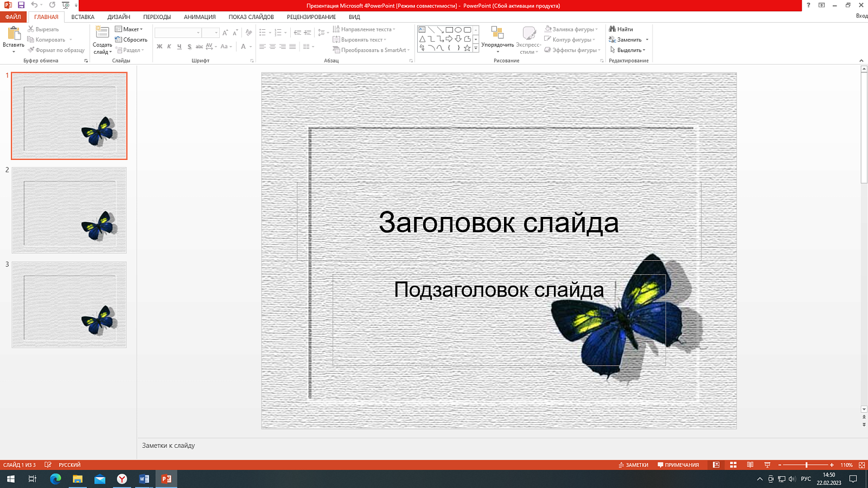868x488 pixels.
Task: Toggle the ЗАМЕТКИ notes pane
Action: pyautogui.click(x=633, y=465)
